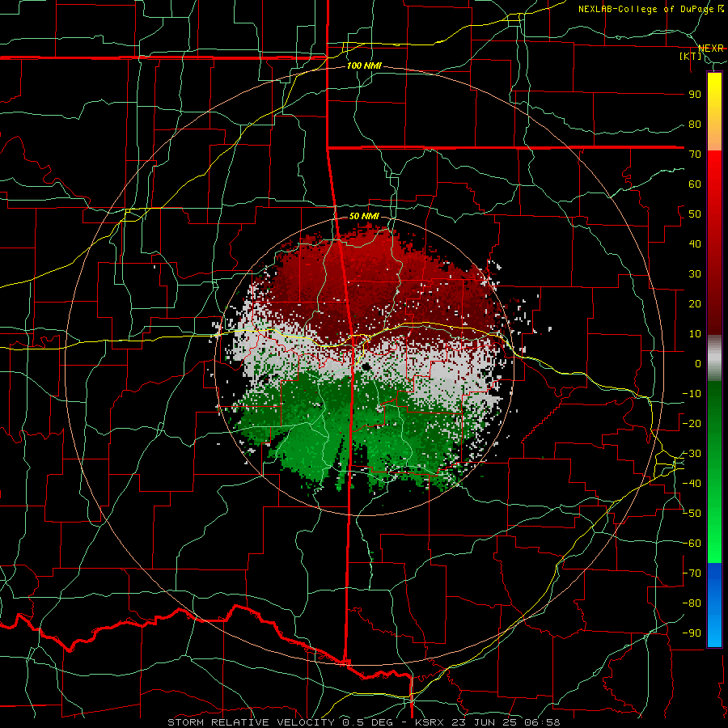Click the -10 value on the velocity scale
This screenshot has width=728, height=728.
click(x=692, y=394)
